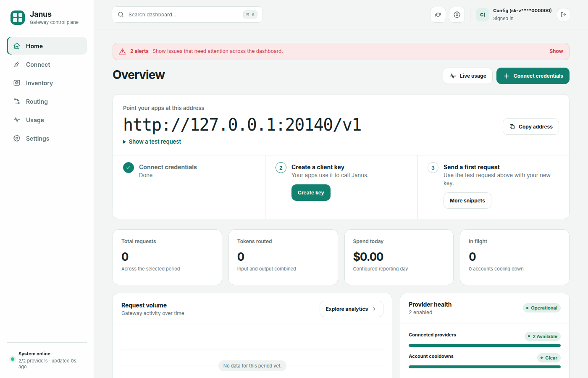This screenshot has height=378, width=588.
Task: Click step 2 circle for client key
Action: [x=281, y=168]
